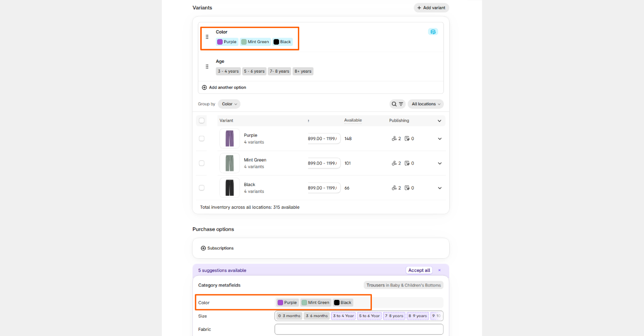The width and height of the screenshot is (644, 336).
Task: Tick the select-all variants checkbox in the header
Action: (x=201, y=121)
